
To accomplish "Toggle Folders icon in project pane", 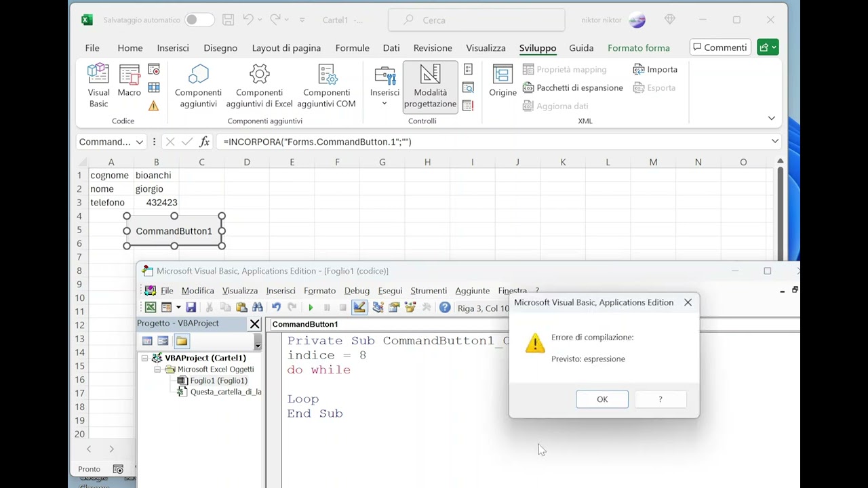I will 181,341.
